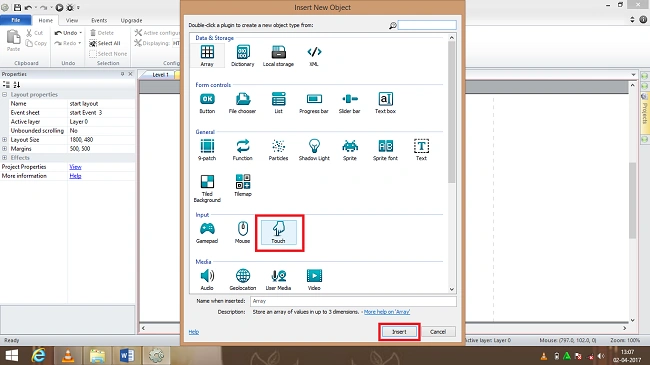Click the Paste ribbon button

click(x=13, y=40)
